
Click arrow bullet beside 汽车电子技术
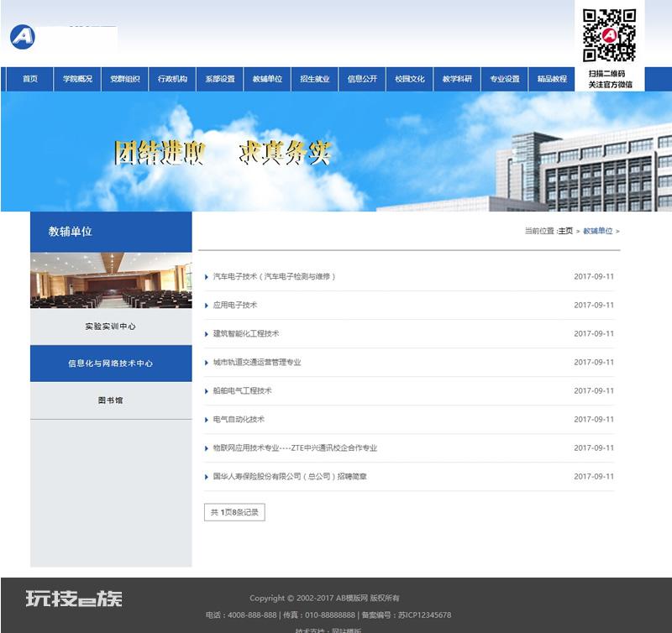coord(207,277)
